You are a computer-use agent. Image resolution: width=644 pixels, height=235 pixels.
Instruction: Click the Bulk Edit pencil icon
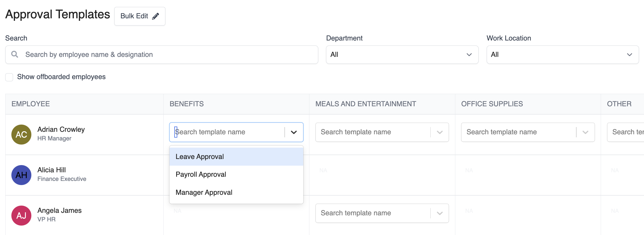[x=155, y=16]
